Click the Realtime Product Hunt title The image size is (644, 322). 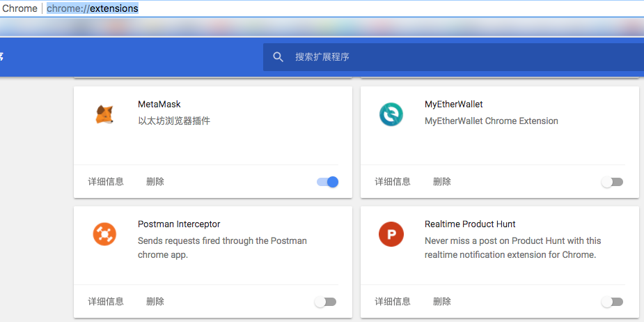pyautogui.click(x=470, y=224)
